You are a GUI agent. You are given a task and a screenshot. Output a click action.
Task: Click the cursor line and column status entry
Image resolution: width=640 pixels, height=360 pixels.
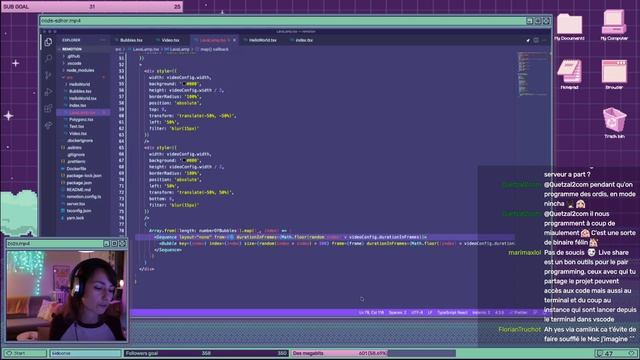click(x=371, y=313)
